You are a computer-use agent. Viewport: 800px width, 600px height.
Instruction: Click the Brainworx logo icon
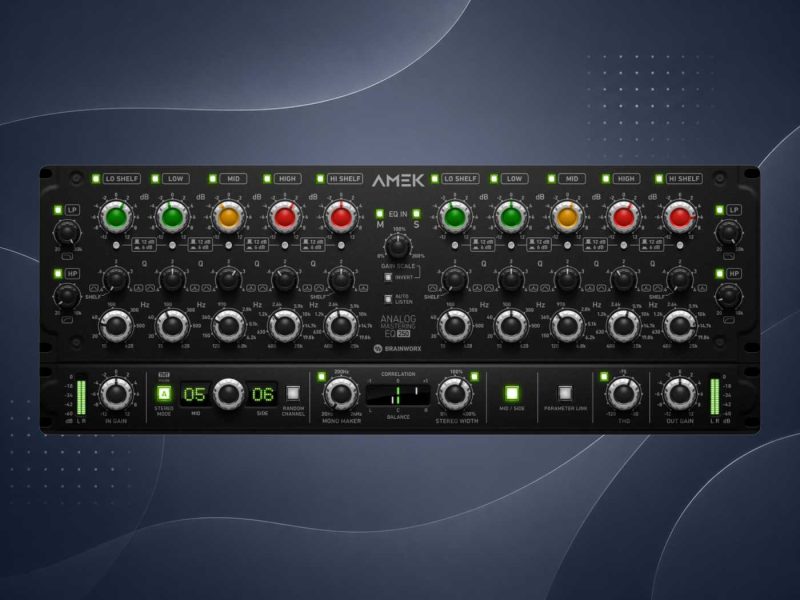378,349
